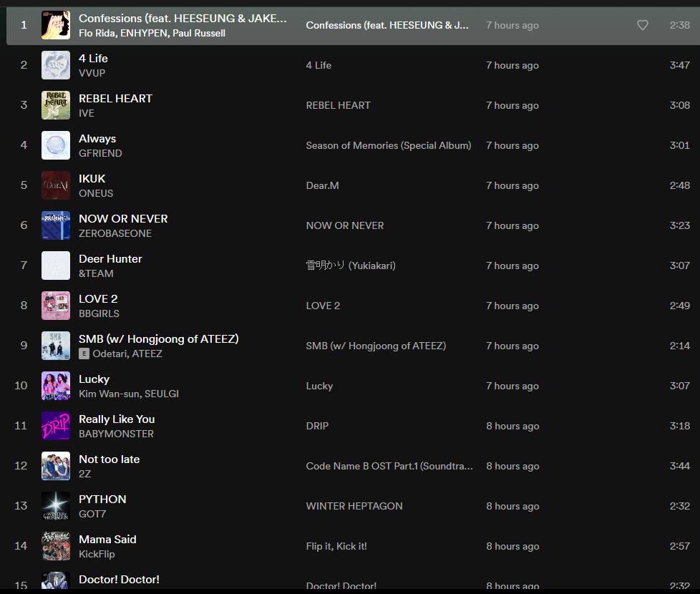Select the NOW OR NEVER track title
This screenshot has height=594, width=700.
(x=123, y=219)
